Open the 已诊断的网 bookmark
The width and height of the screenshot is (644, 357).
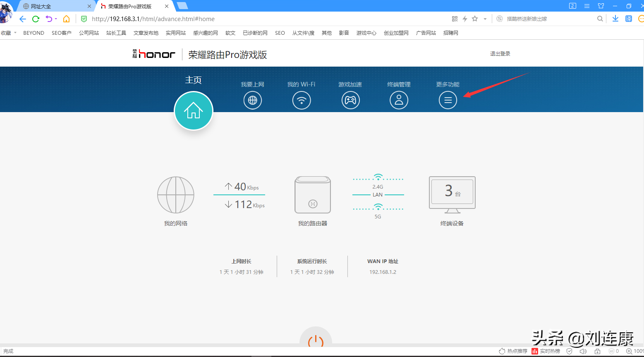pyautogui.click(x=255, y=33)
